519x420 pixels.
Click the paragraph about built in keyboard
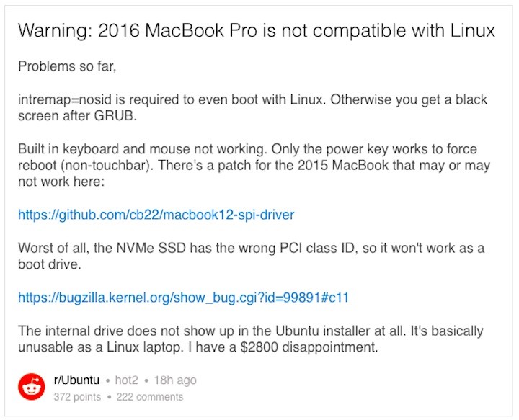(254, 166)
